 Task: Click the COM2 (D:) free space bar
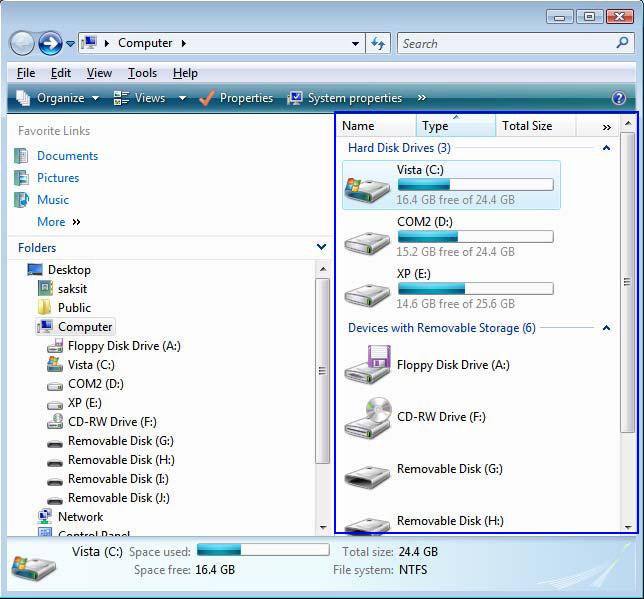(x=476, y=237)
